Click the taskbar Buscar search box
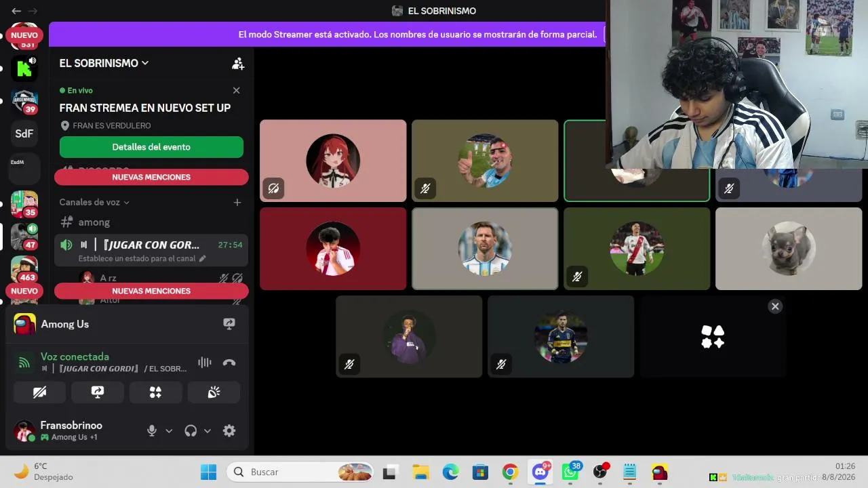Viewport: 868px width, 488px height. 301,472
